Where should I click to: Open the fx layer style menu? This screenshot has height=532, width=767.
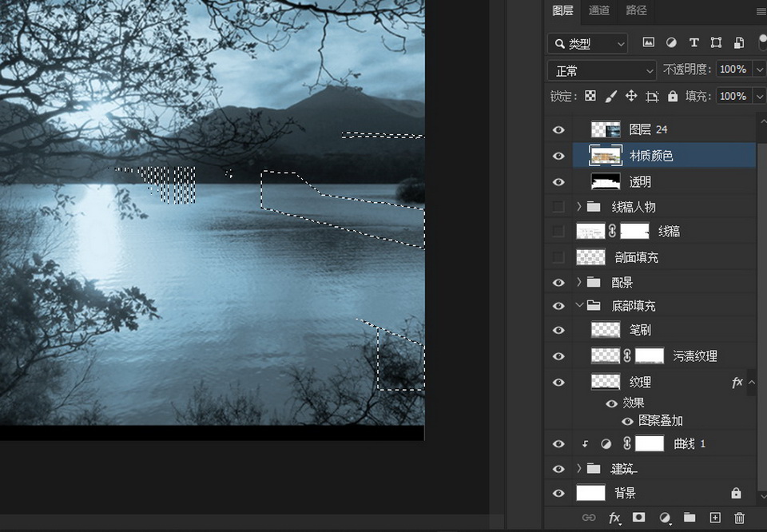(x=614, y=518)
